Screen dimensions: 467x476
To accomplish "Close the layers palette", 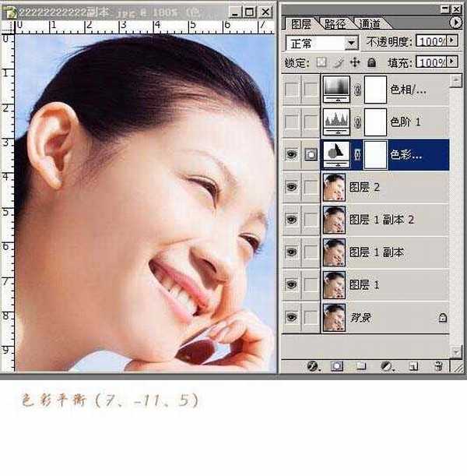I will (x=456, y=9).
